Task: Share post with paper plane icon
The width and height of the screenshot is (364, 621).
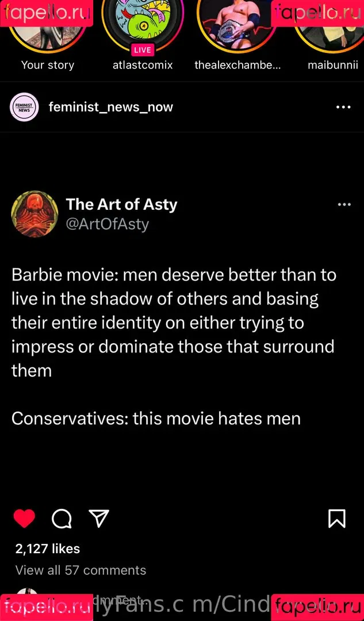Action: tap(99, 518)
